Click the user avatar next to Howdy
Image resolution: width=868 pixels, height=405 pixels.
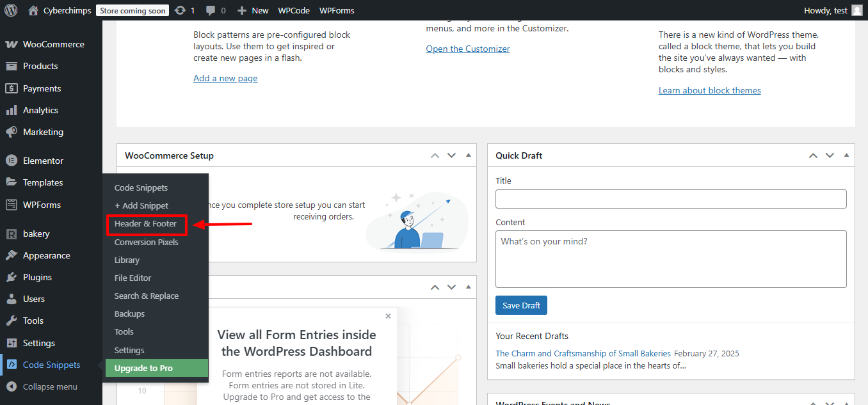856,10
